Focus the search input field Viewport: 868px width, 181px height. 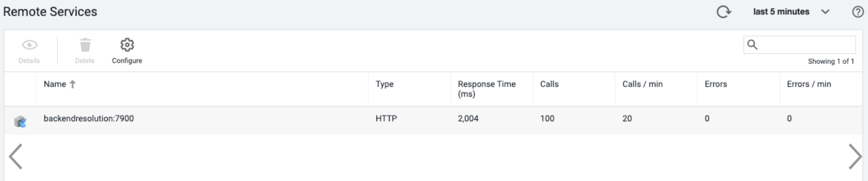click(800, 45)
